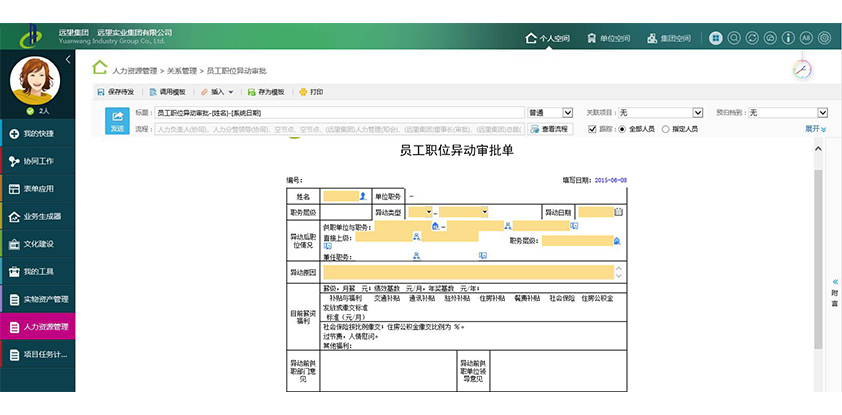Open second 异动类型 dropdown
Image resolution: width=842 pixels, height=415 pixels.
(463, 212)
